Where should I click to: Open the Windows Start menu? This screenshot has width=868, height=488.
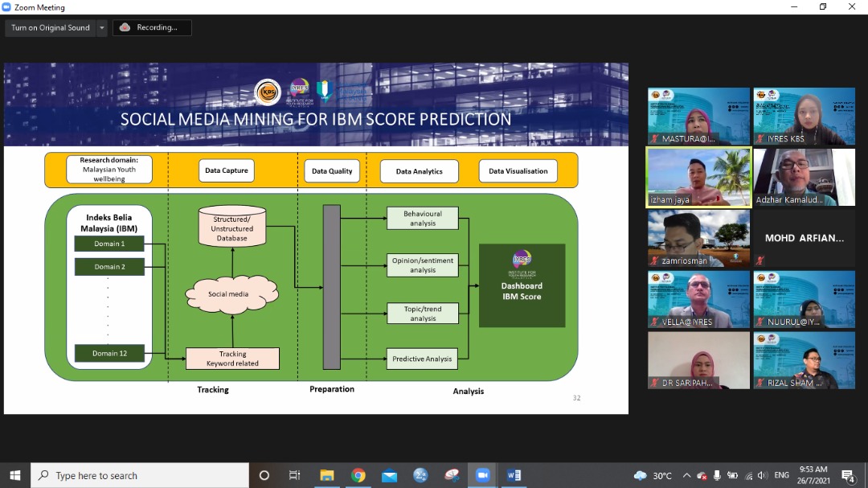[14, 475]
